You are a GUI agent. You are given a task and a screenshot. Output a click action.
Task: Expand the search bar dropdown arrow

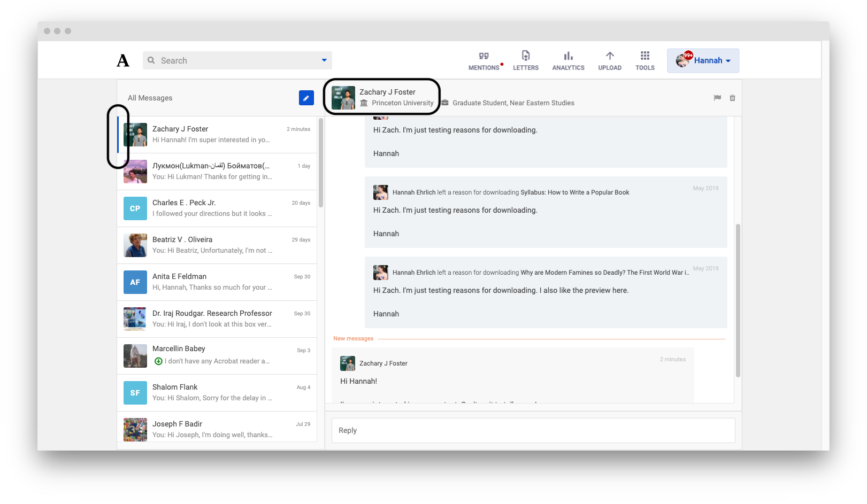[324, 60]
